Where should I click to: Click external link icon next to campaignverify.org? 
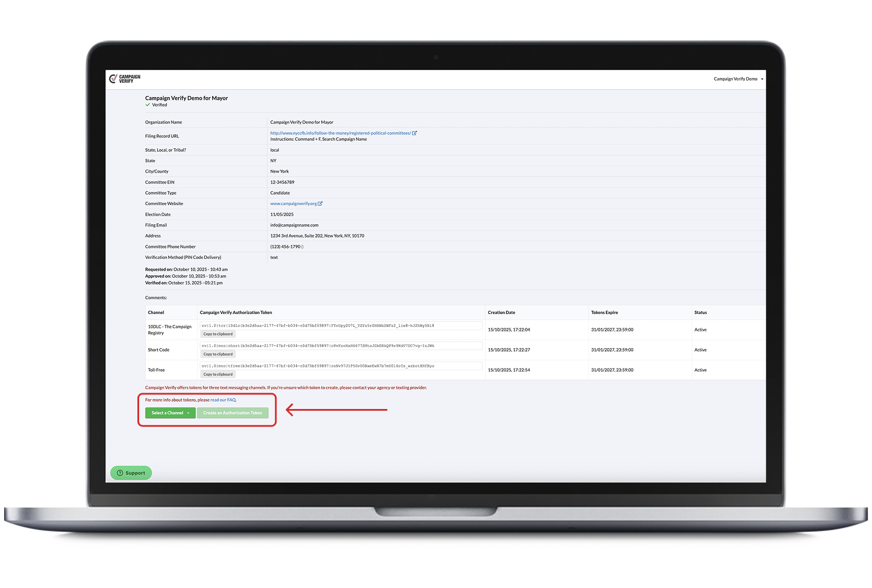[320, 204]
